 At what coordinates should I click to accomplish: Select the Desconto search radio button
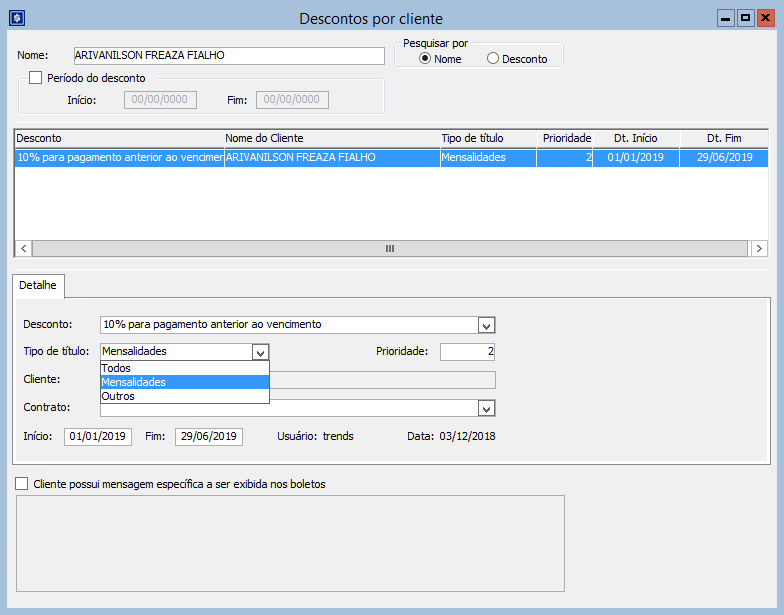click(492, 59)
